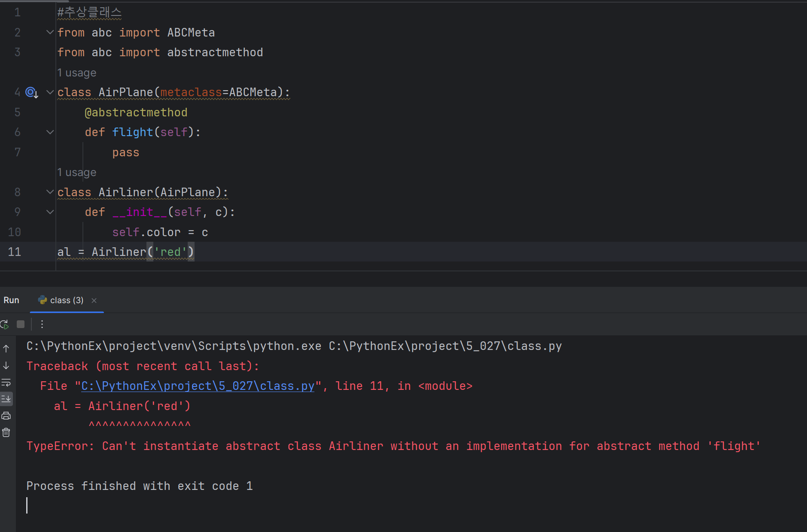Click the __init__ method name on line 9
Screen dimensions: 807x532
(140, 212)
